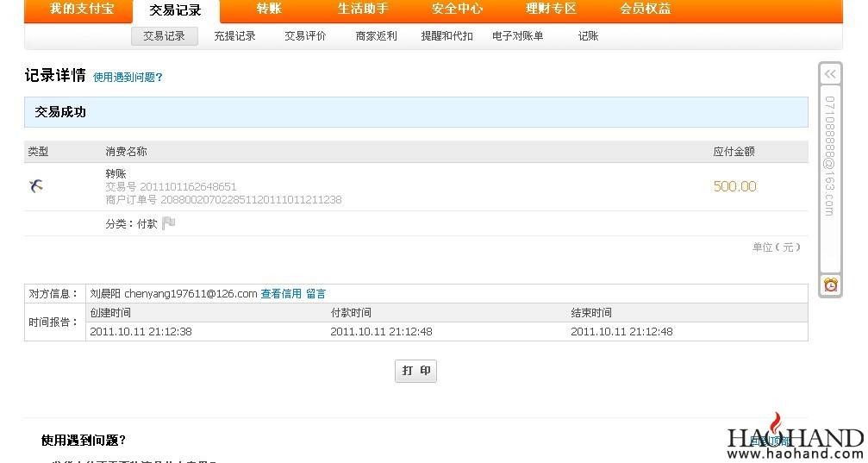Open the 安全中心 tab

(457, 9)
